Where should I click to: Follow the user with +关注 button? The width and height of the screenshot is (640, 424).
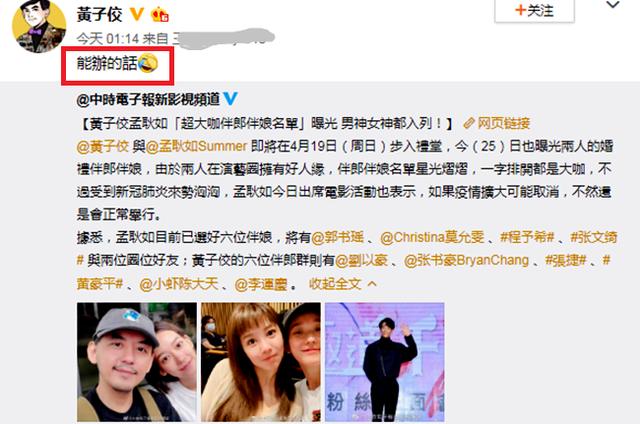pyautogui.click(x=534, y=11)
